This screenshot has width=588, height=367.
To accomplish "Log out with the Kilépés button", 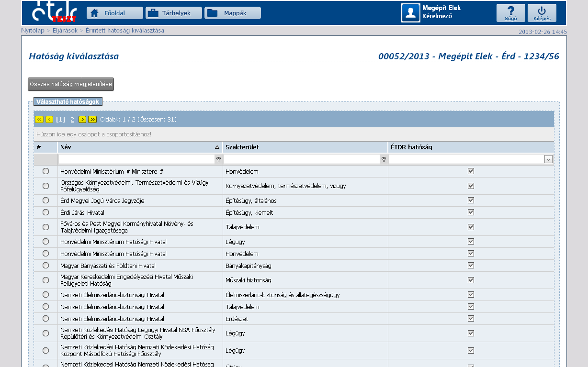I will pyautogui.click(x=542, y=13).
